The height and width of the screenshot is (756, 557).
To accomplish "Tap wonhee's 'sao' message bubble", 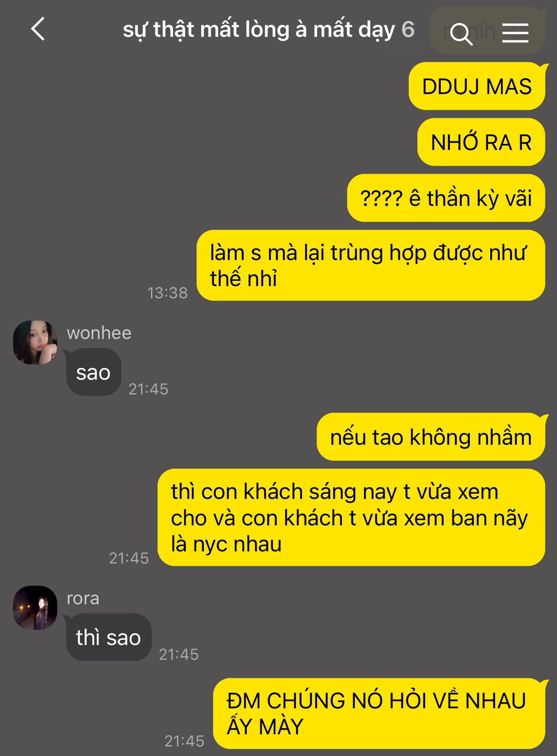I will [94, 372].
